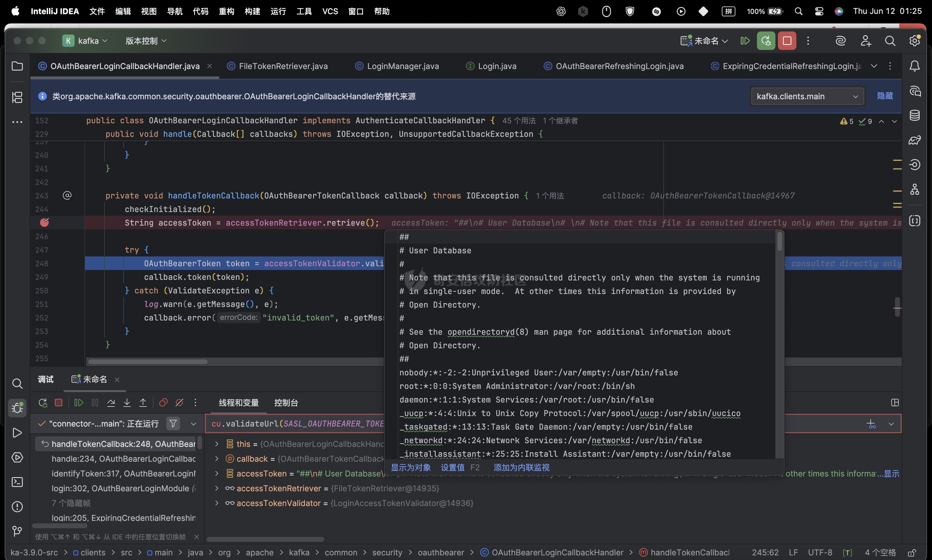Open the Database tool window icon

915,116
